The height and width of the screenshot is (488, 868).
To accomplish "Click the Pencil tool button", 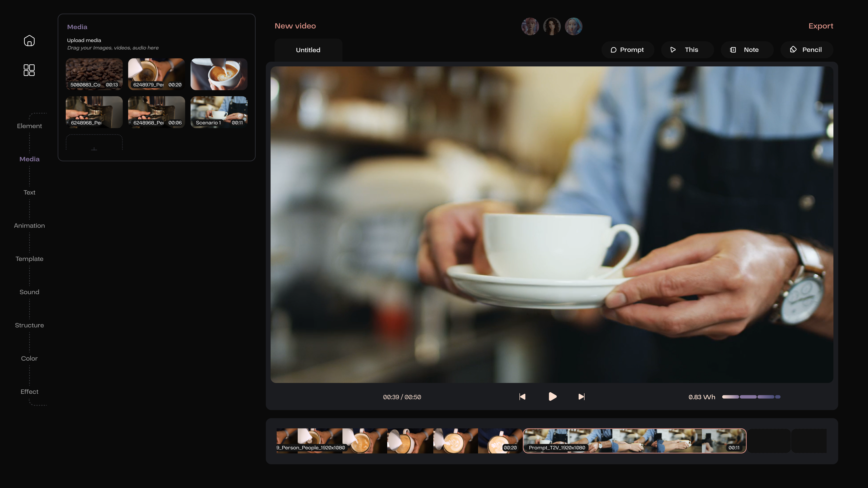I will coord(806,50).
